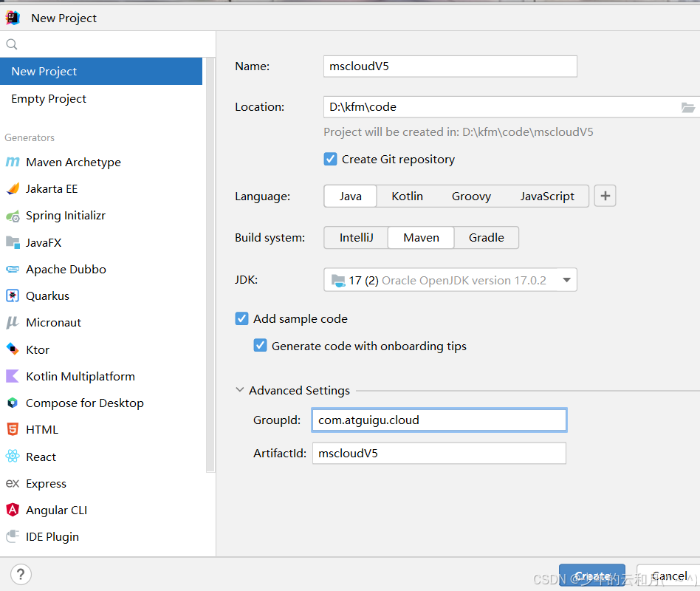700x591 pixels.
Task: Click the React atom icon
Action: [x=13, y=457]
